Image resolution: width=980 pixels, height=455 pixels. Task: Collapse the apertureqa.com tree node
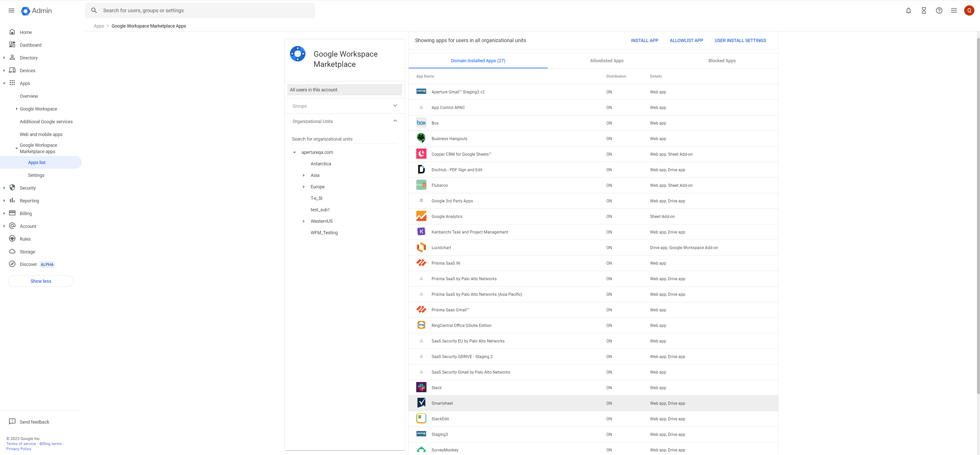coord(294,152)
